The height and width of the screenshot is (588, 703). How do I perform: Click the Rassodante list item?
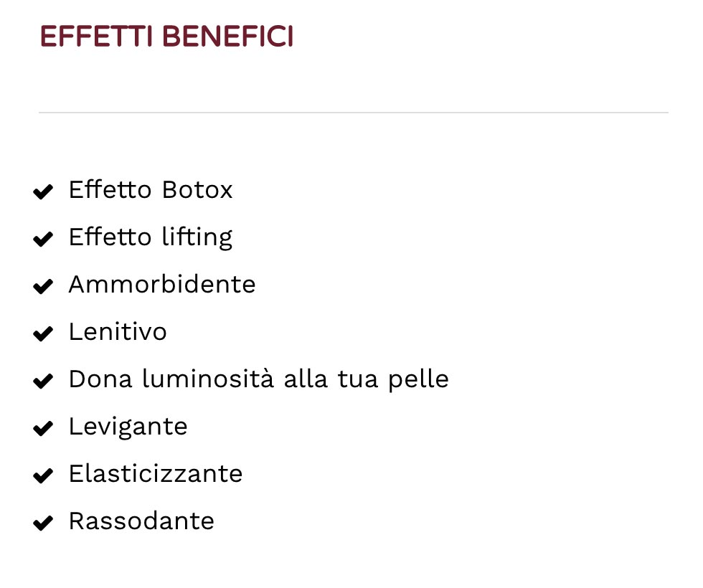(x=141, y=521)
